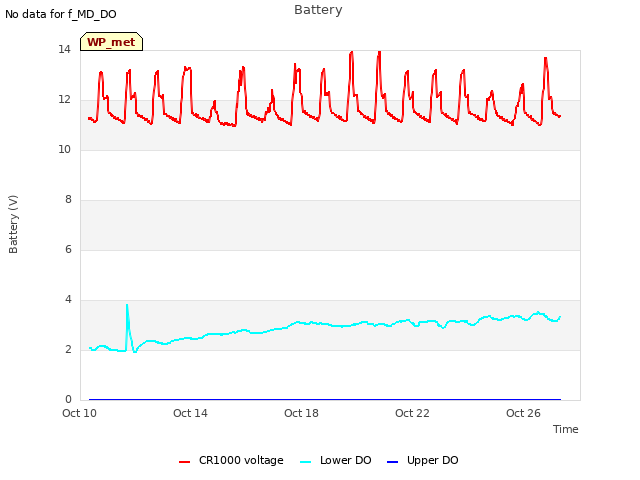Click the 2 y-axis tick label
This screenshot has height=480, width=640.
tap(68, 349)
